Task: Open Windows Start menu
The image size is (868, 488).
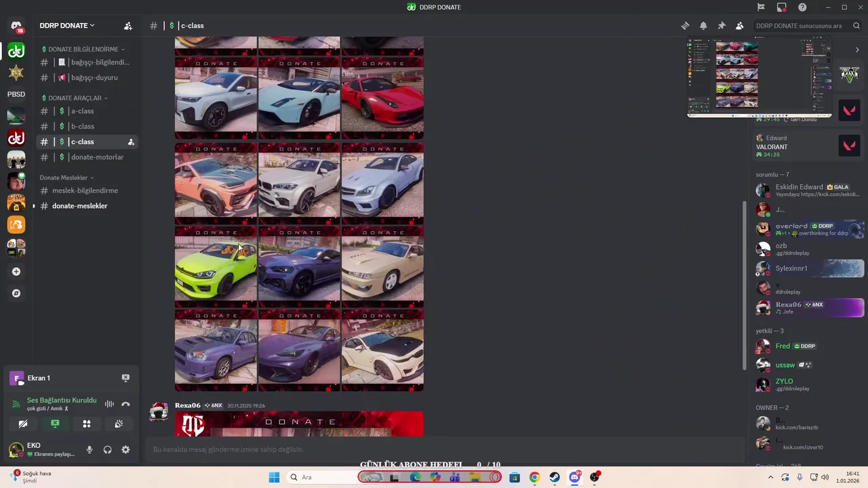Action: [x=274, y=477]
